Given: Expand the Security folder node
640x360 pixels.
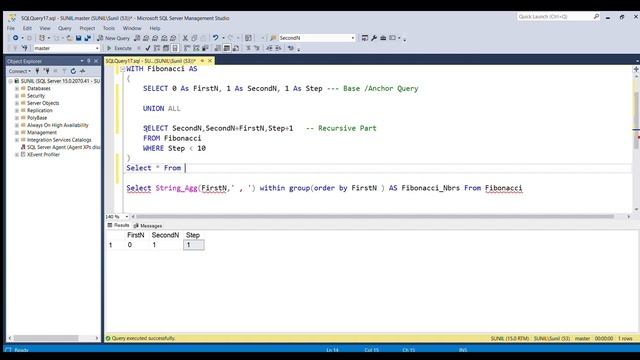Looking at the screenshot, I should tap(17, 96).
